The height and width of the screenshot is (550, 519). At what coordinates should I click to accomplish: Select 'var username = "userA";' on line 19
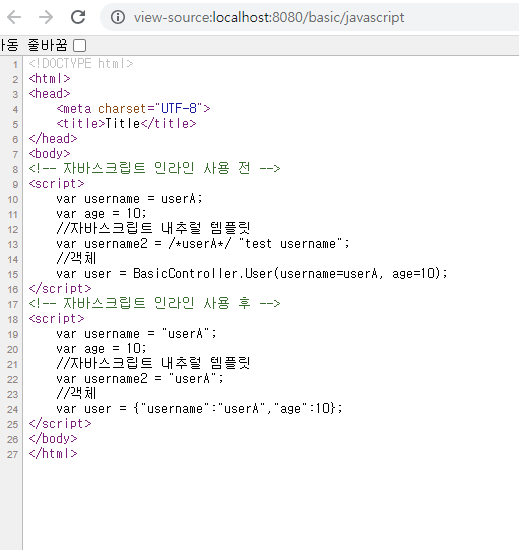coord(136,334)
